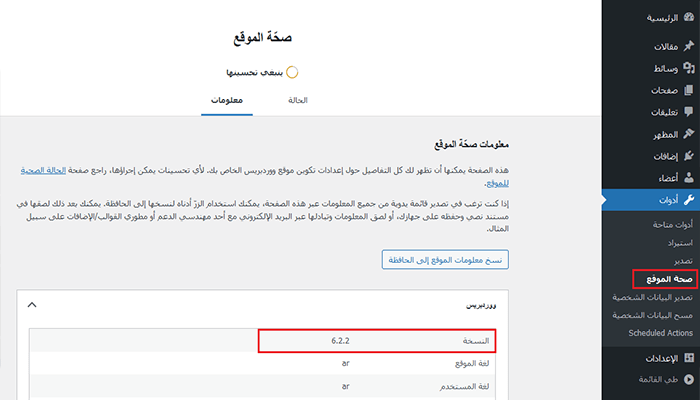The width and height of the screenshot is (700, 400).
Task: Click the dashboard icon next to الرئيسية
Action: point(689,17)
